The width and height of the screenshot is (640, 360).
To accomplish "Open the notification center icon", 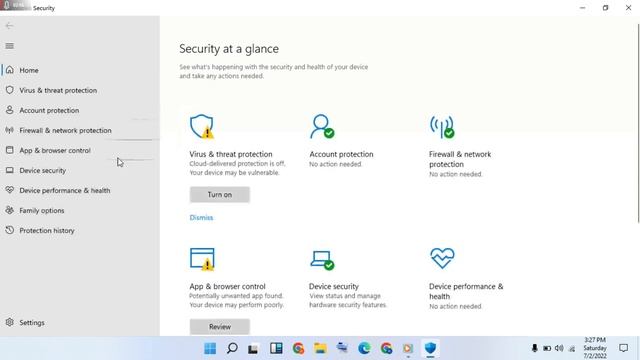I will click(x=623, y=348).
